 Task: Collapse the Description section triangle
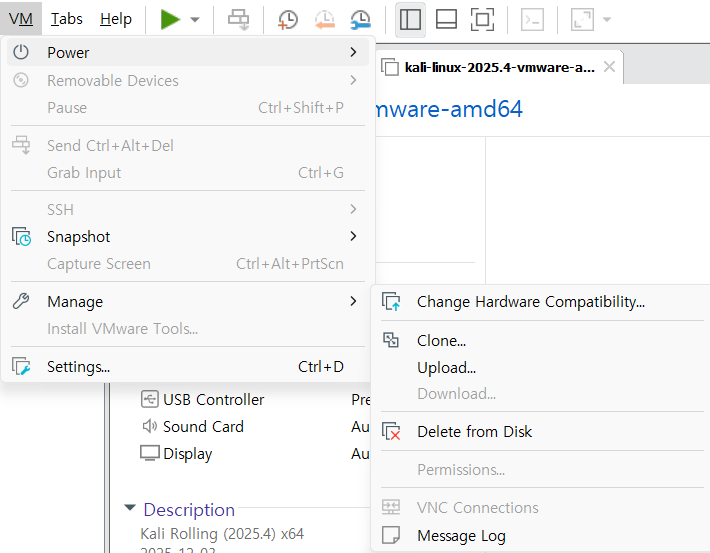[x=130, y=508]
